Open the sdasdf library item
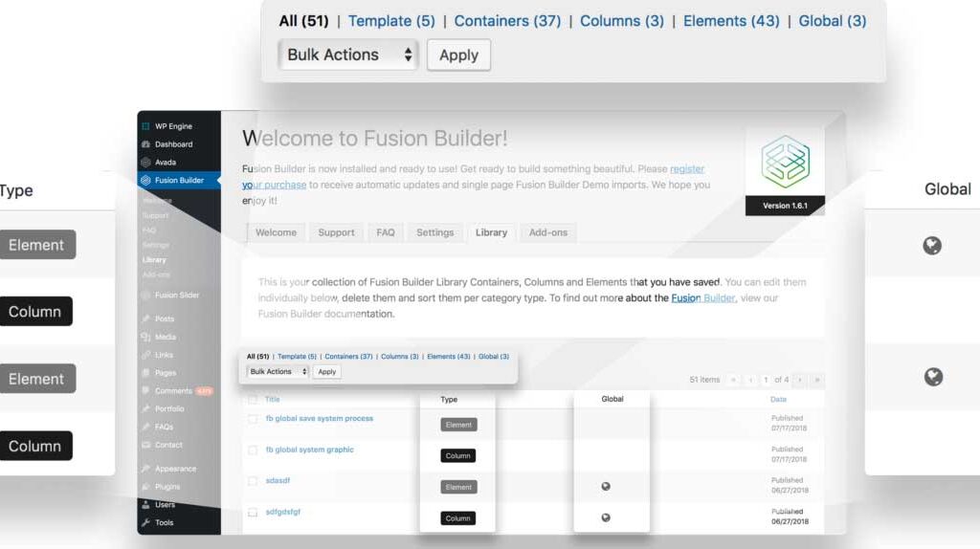This screenshot has width=980, height=549. (x=278, y=481)
